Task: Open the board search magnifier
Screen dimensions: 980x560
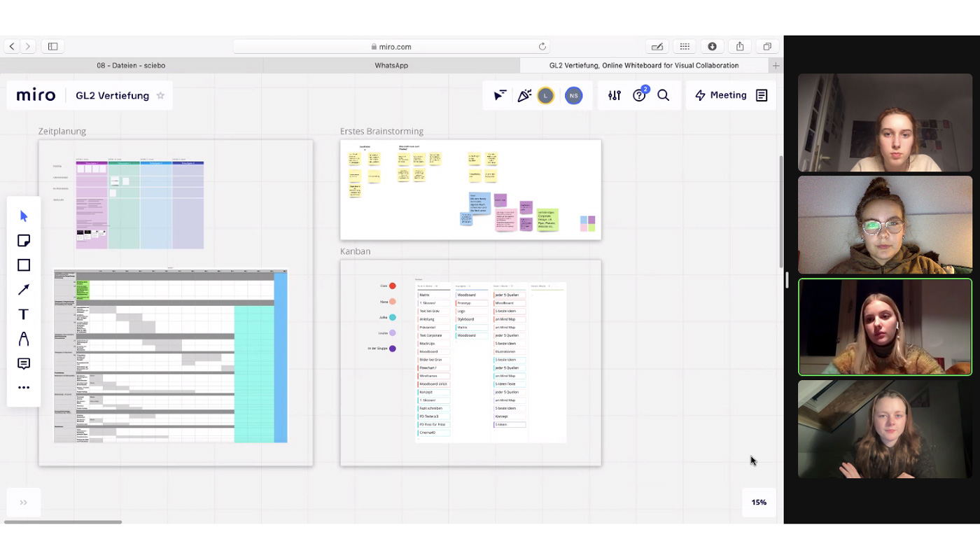Action: tap(663, 96)
